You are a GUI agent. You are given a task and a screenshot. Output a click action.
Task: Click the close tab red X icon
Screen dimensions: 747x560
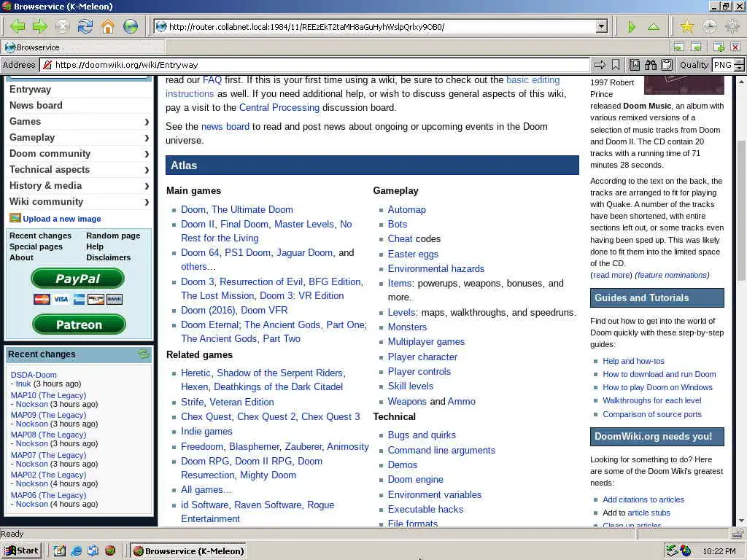pos(735,47)
